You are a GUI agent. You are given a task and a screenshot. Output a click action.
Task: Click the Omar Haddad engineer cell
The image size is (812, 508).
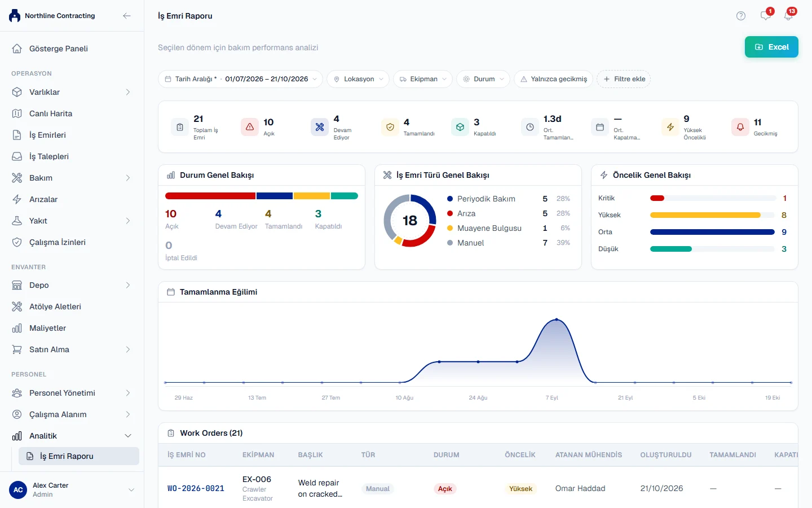(x=580, y=489)
